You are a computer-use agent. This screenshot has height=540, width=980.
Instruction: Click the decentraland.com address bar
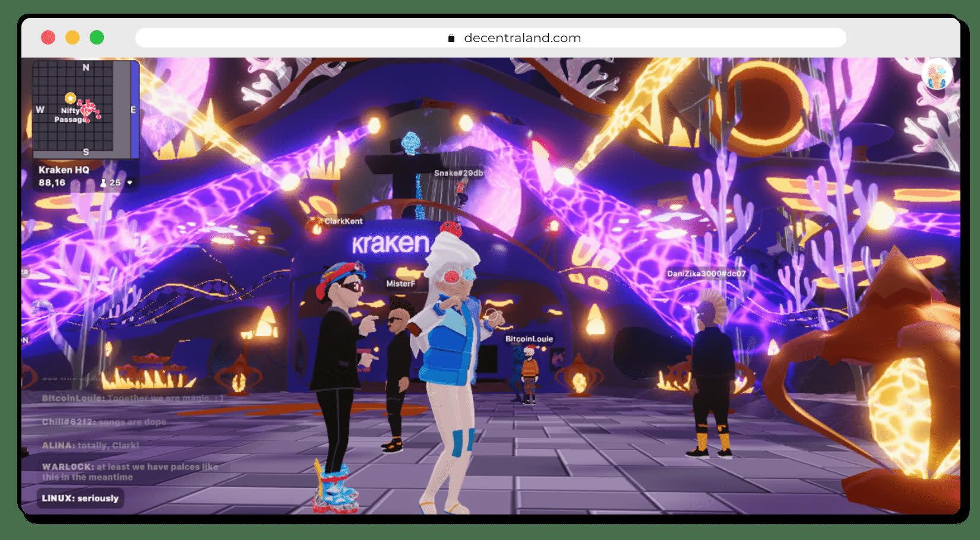[x=490, y=38]
